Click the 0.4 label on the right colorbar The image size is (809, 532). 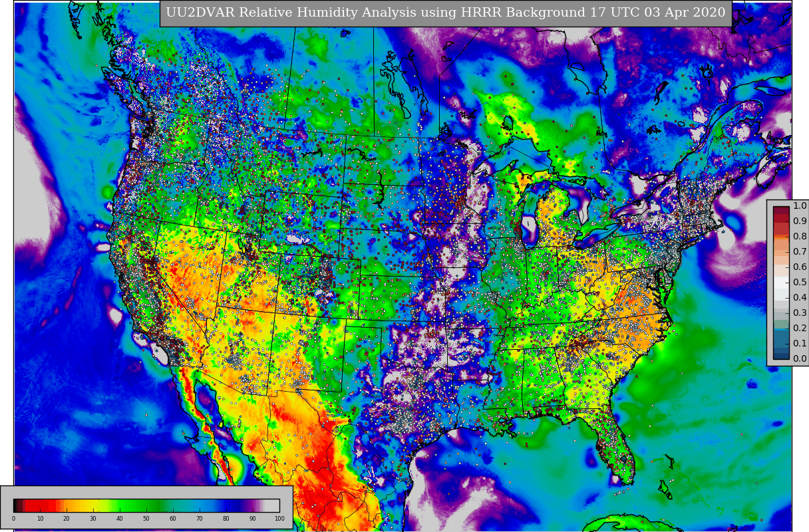click(x=800, y=297)
